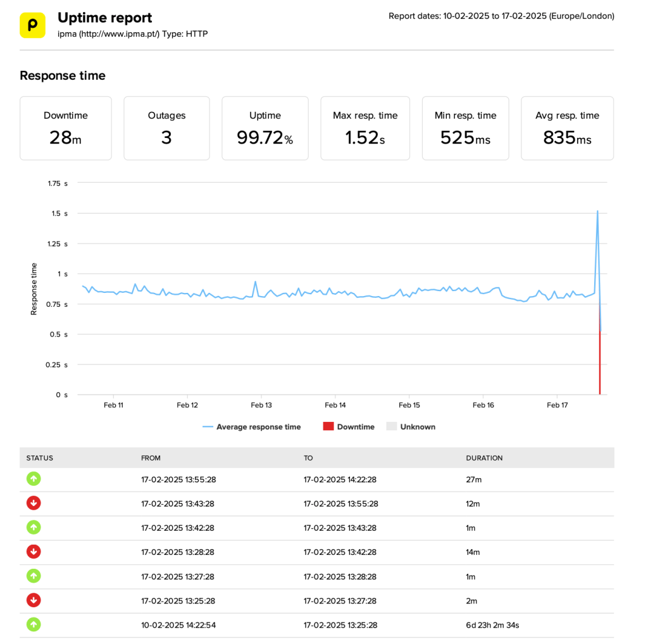Screen dimensions: 648x644
Task: Click the red down icon for the 14m outage
Action: tap(34, 552)
